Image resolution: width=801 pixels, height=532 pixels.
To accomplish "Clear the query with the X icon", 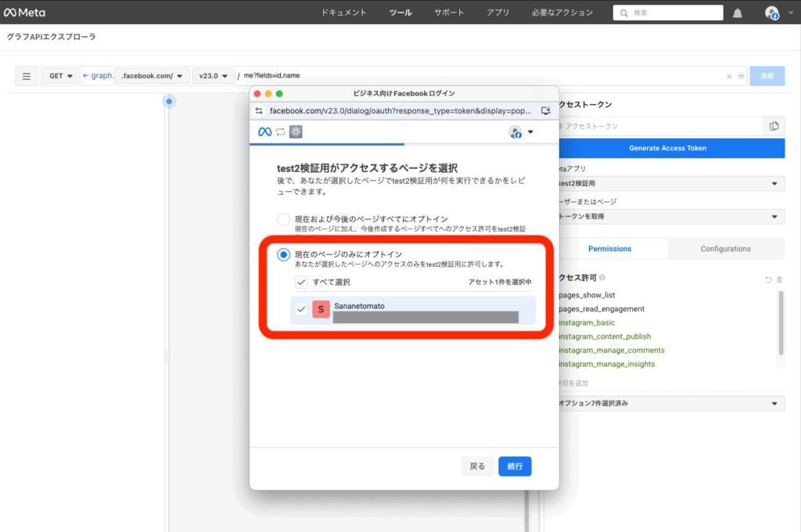I will [x=729, y=76].
